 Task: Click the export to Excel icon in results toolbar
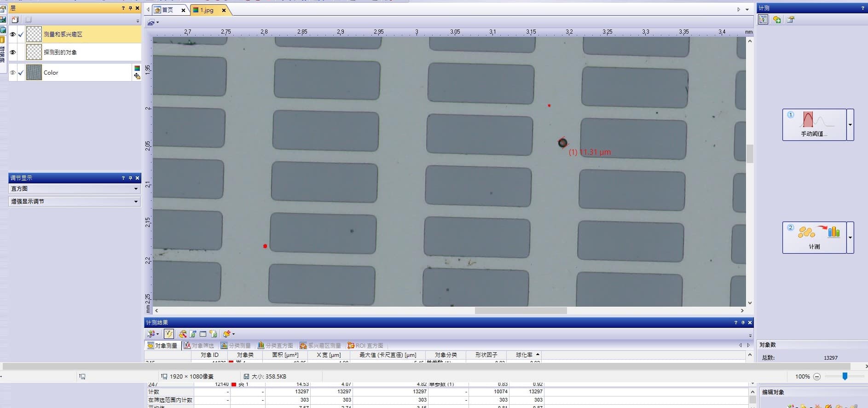193,334
